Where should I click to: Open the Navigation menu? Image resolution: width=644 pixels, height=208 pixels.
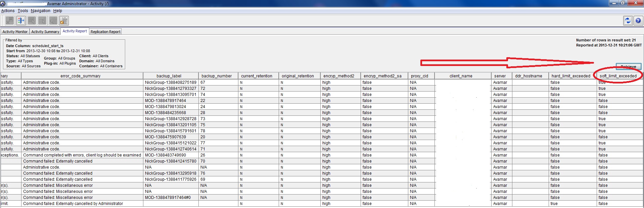pyautogui.click(x=40, y=11)
